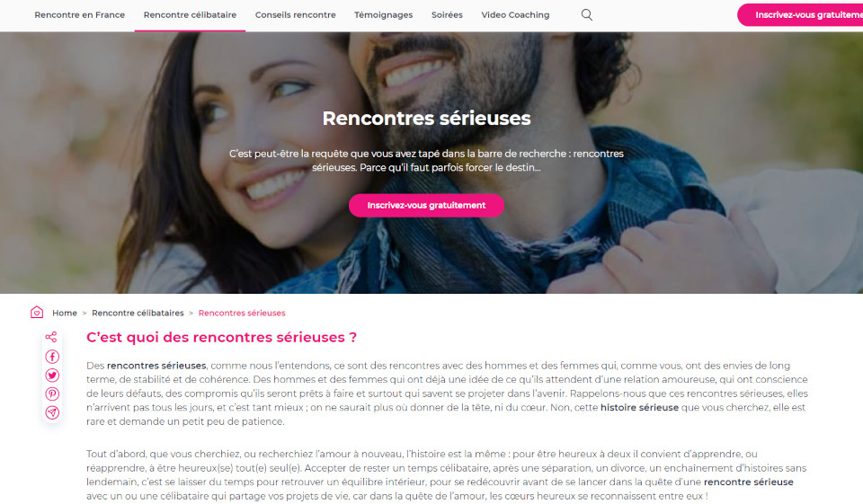
Task: Click the home heart icon in breadcrumb
Action: (37, 313)
